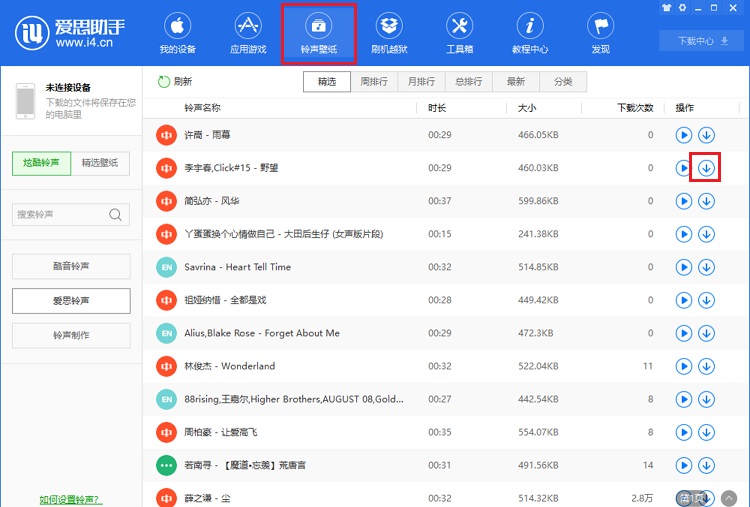Open the 如何设置铃声? link
Viewport: 750px width, 507px height.
70,500
